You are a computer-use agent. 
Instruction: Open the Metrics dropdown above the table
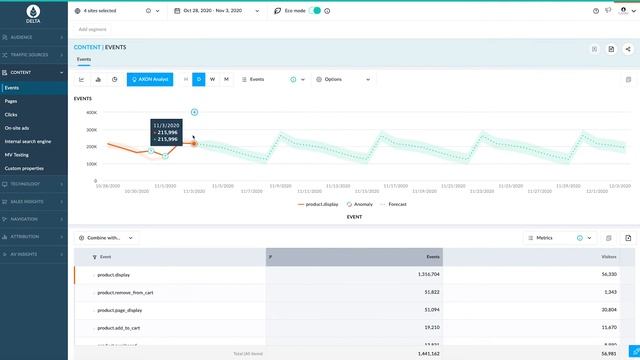(560, 238)
